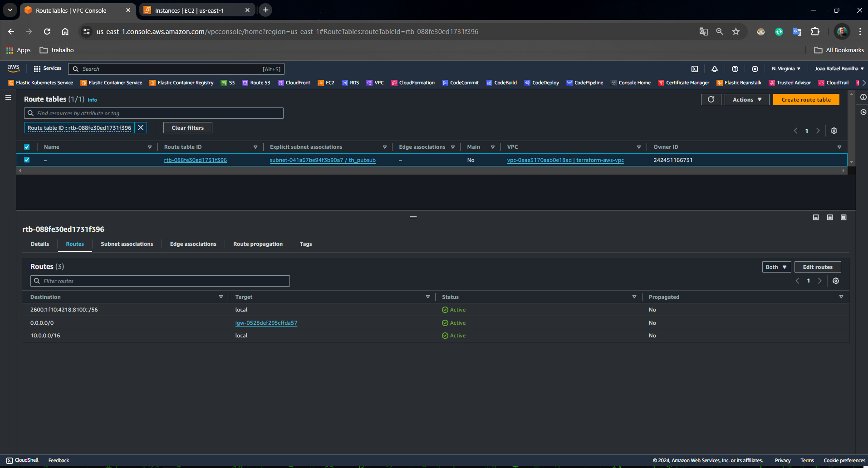Collapse the split panel to bottom view

coord(816,218)
